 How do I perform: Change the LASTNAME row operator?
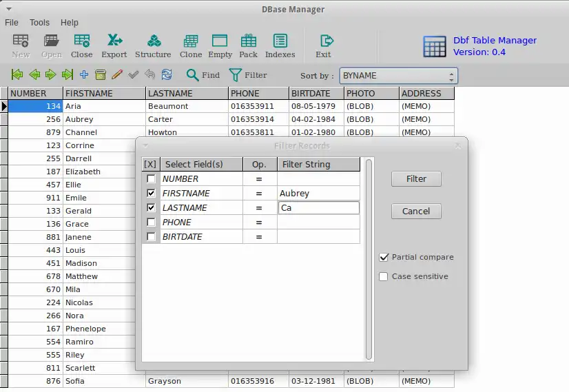(260, 208)
